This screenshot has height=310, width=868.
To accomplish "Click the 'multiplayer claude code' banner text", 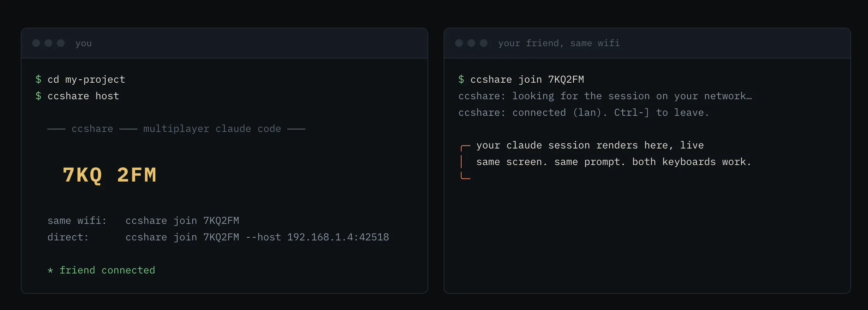I will tap(212, 129).
